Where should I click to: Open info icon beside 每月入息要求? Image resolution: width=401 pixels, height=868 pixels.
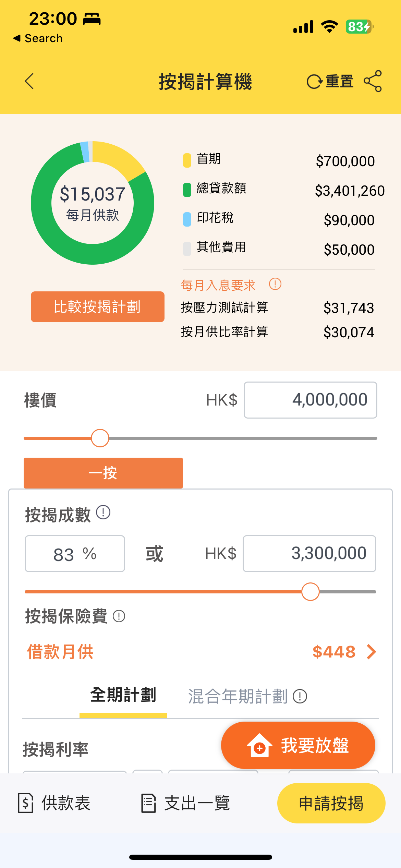tap(275, 284)
